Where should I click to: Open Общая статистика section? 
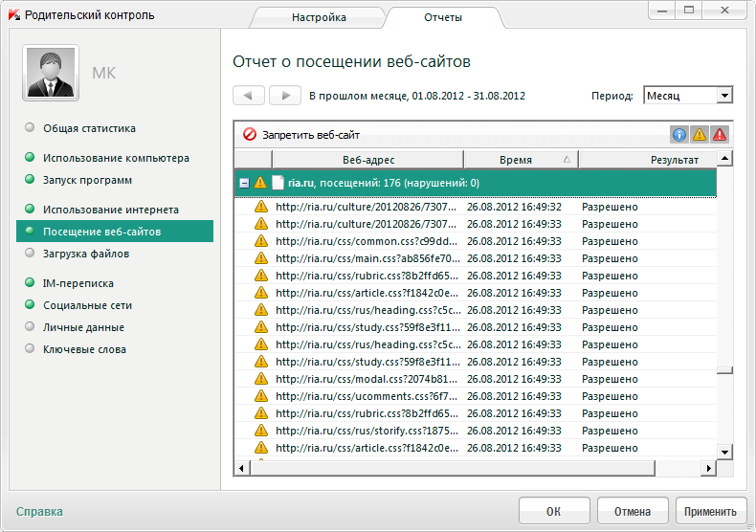point(89,128)
